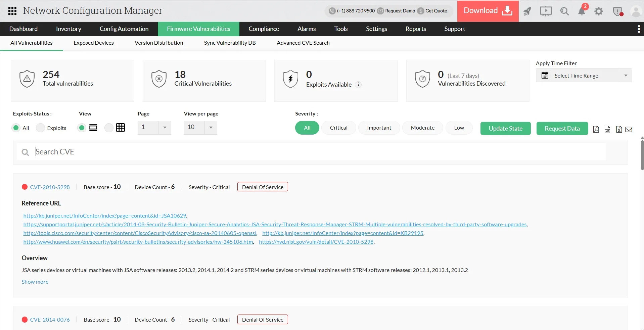This screenshot has height=330, width=644.
Task: Filter severity by Moderate
Action: click(423, 128)
